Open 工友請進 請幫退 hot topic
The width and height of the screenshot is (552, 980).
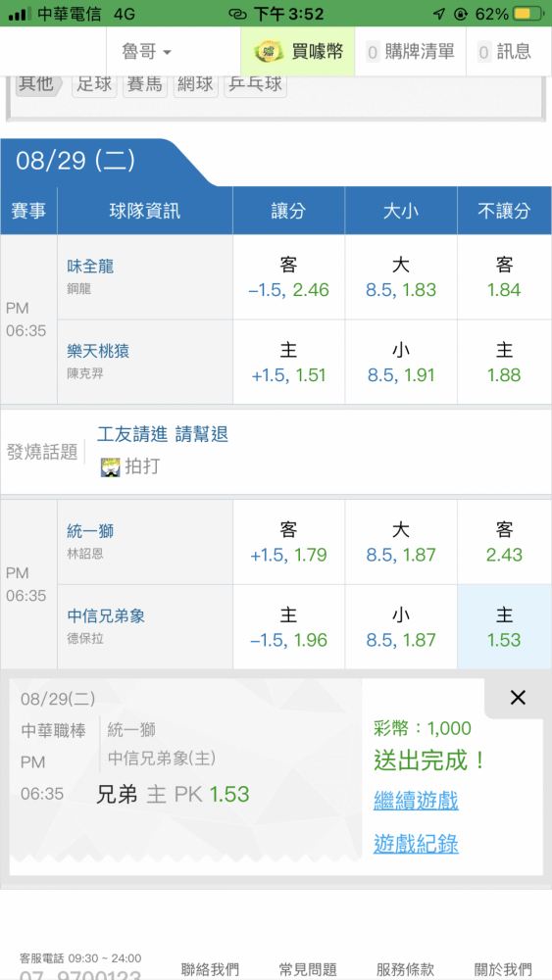coord(163,434)
